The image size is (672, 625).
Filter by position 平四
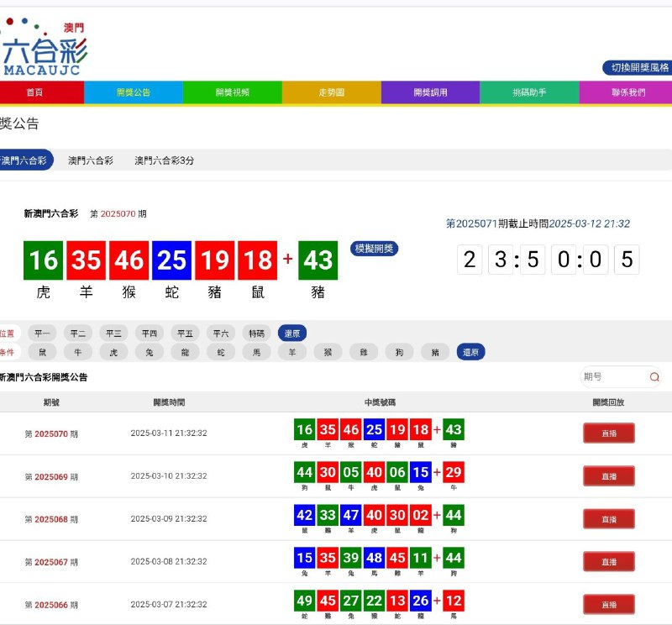click(x=150, y=333)
